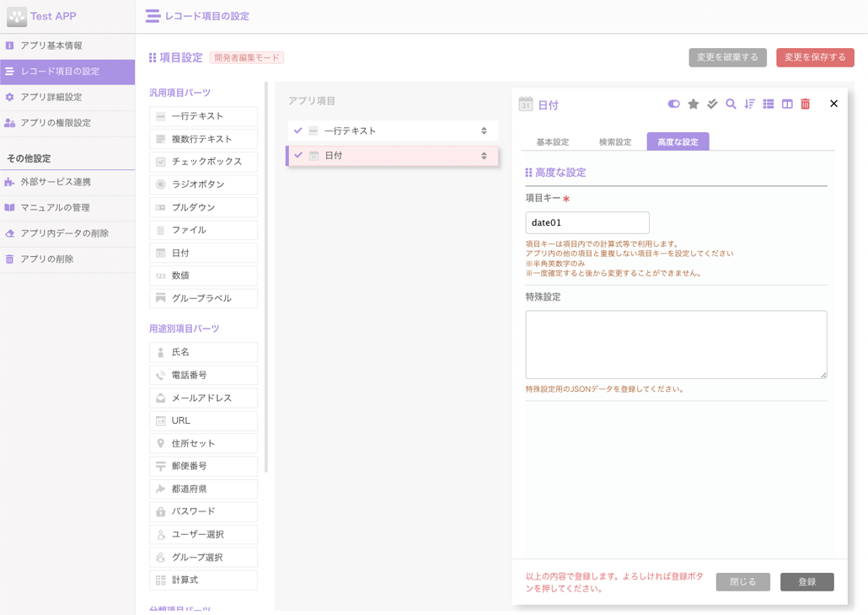Select アプリの削除 in sidebar
Screen dimensions: 868x615
click(x=67, y=259)
